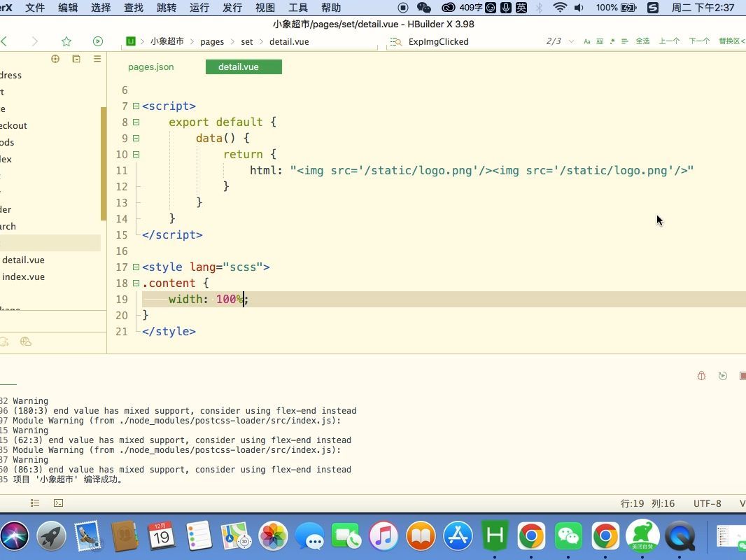Open search history dropdown next to 2/3
This screenshot has height=560, width=746.
571,41
